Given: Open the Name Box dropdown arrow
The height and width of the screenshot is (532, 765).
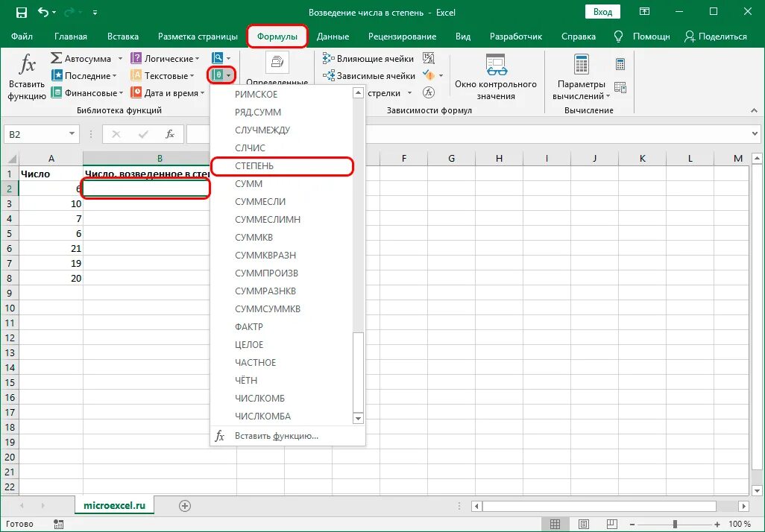Looking at the screenshot, I should pyautogui.click(x=72, y=134).
